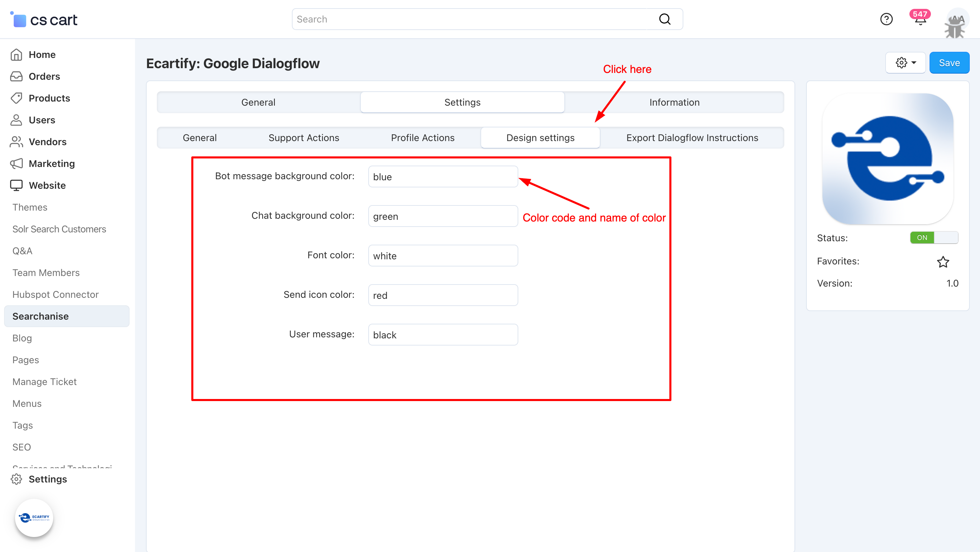
Task: Switch to the Information tab
Action: coord(674,102)
